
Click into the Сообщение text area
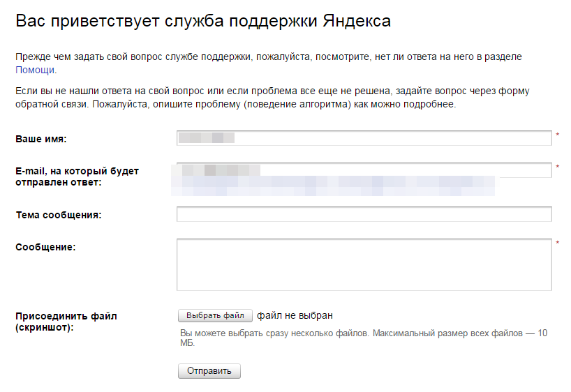click(x=364, y=264)
